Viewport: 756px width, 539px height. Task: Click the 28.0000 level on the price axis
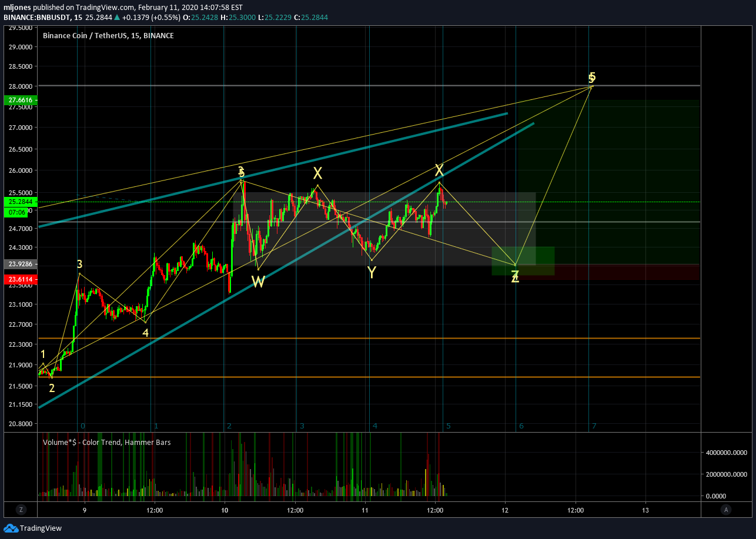[x=20, y=86]
